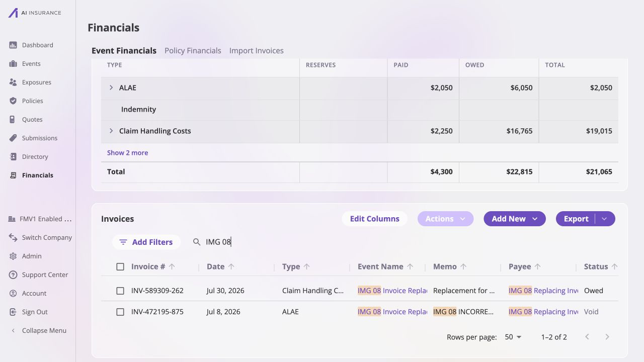The height and width of the screenshot is (362, 644).
Task: Sort by Status using its arrow
Action: click(614, 267)
